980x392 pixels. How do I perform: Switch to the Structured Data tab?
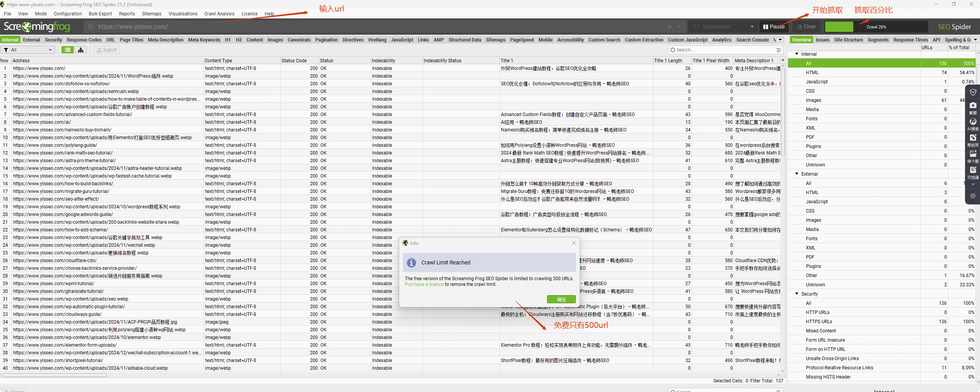[465, 40]
